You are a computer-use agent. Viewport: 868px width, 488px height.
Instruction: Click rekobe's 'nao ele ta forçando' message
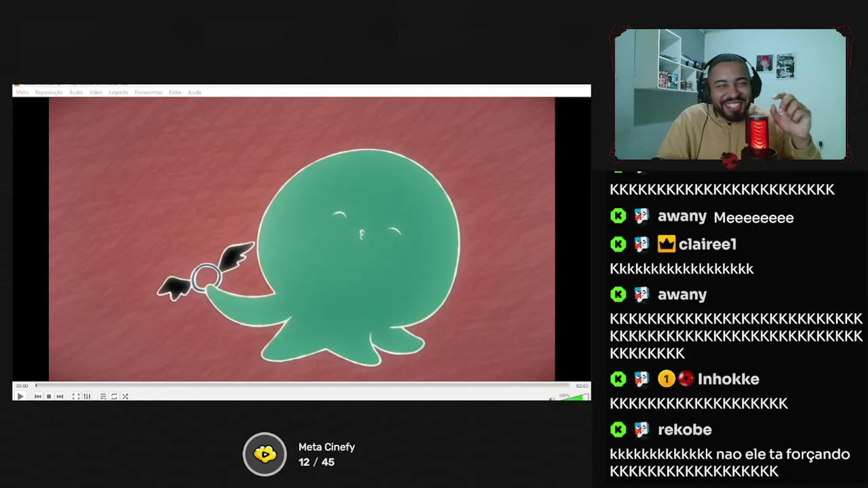(x=730, y=462)
